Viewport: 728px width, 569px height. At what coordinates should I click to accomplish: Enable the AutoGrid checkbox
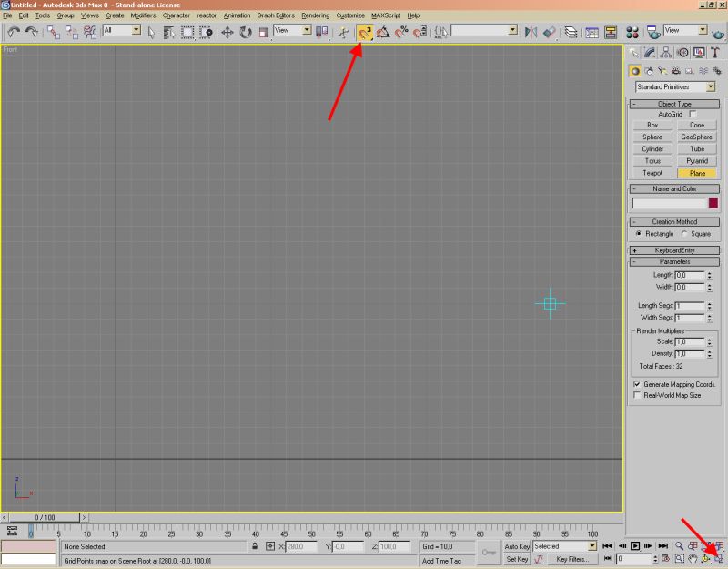(693, 113)
